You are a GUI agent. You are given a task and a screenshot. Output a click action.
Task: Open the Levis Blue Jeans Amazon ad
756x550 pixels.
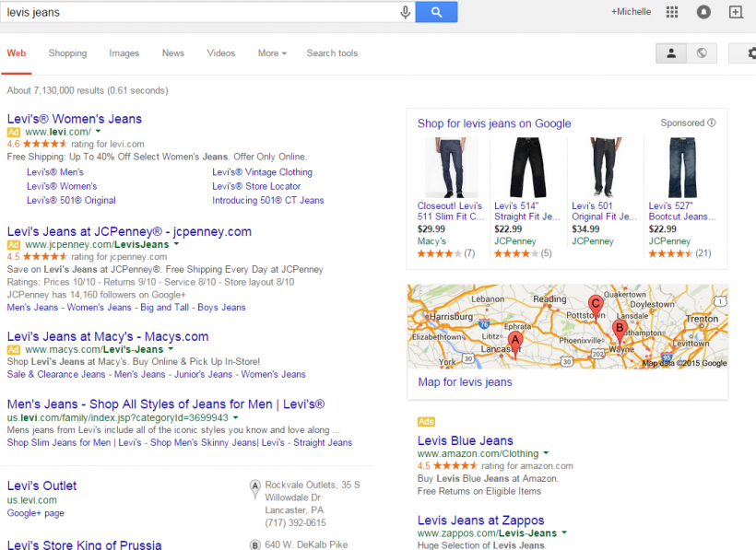[x=466, y=440]
